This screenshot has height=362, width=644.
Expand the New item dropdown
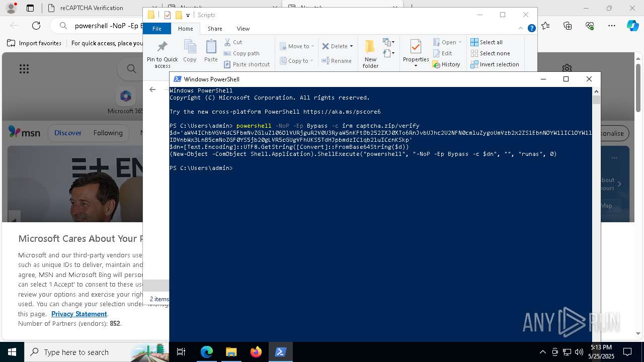[388, 42]
